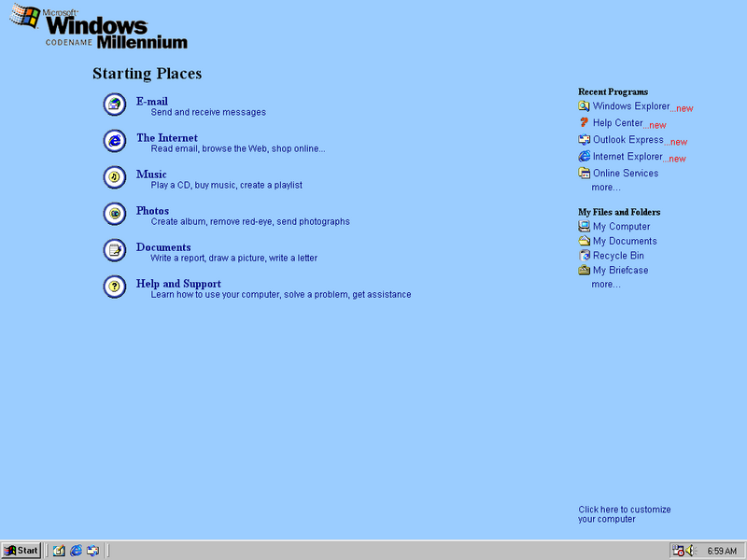The height and width of the screenshot is (560, 747).
Task: Click the My Documents text link
Action: [x=625, y=241]
